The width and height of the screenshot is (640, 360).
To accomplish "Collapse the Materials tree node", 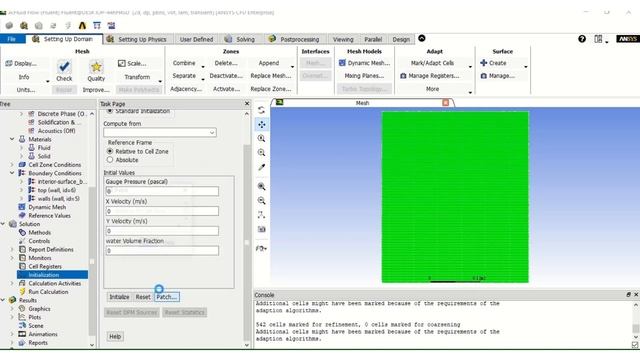I will (x=12, y=139).
